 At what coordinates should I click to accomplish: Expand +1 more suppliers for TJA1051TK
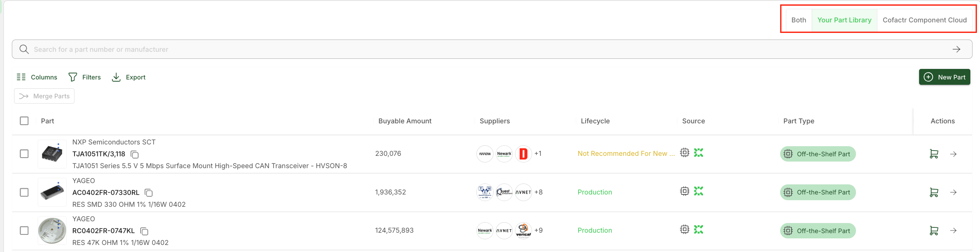[x=538, y=154]
